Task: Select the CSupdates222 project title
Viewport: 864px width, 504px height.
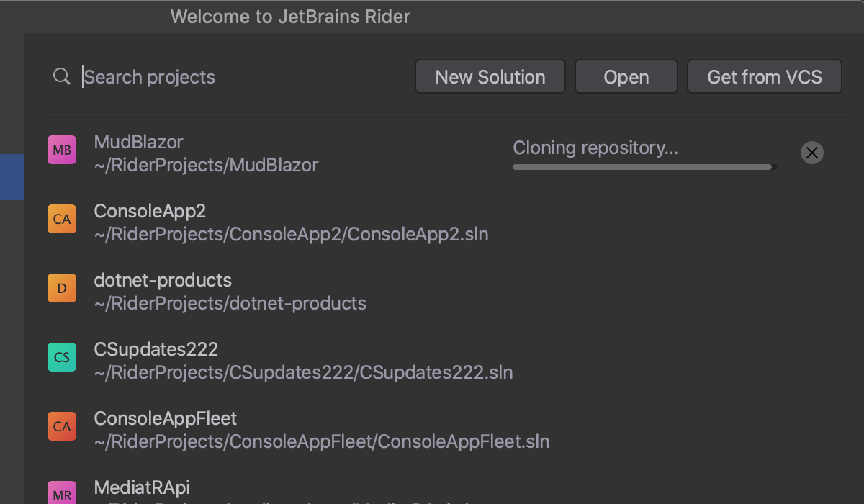Action: [x=156, y=349]
